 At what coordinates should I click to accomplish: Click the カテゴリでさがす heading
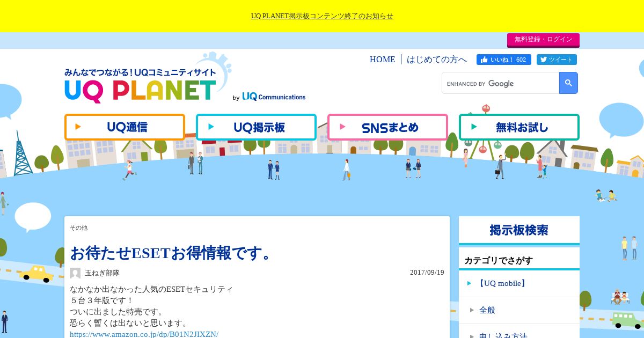(x=499, y=261)
